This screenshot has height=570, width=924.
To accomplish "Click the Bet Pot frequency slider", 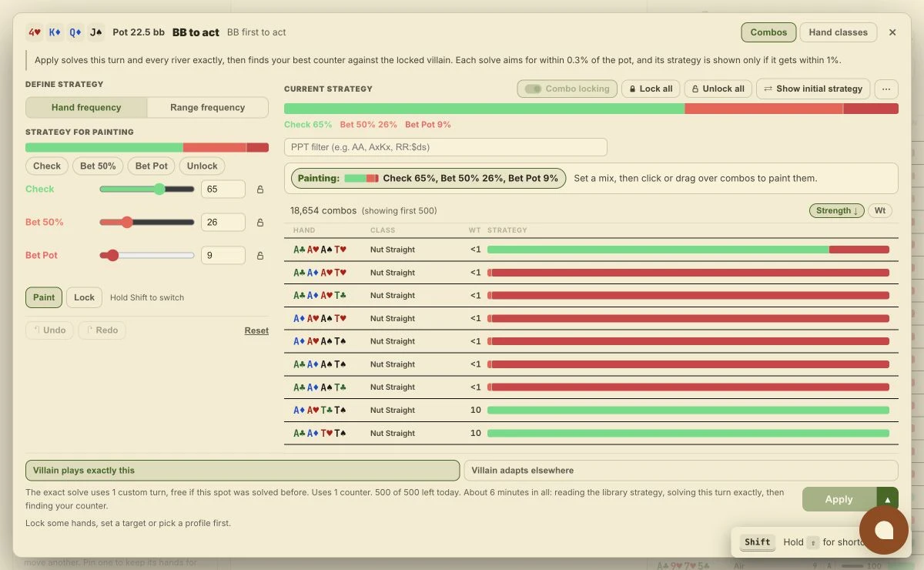I will (x=147, y=256).
